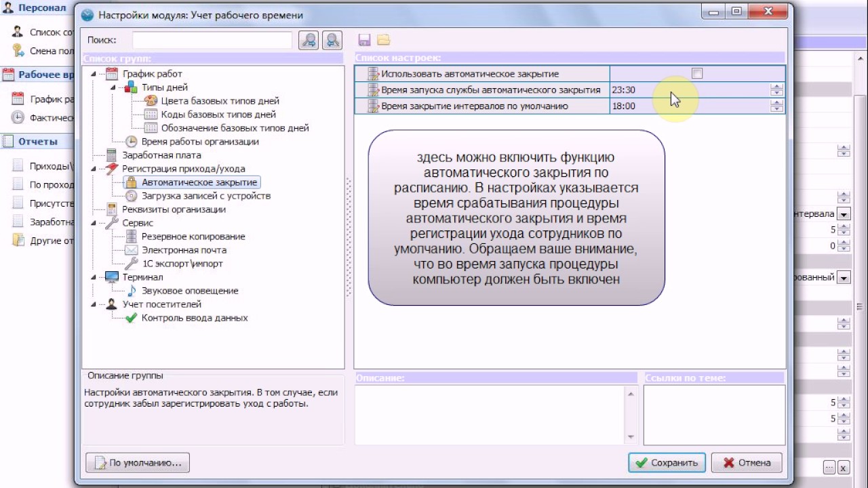Click the second binoculars search icon
The width and height of the screenshot is (868, 488).
pos(332,40)
